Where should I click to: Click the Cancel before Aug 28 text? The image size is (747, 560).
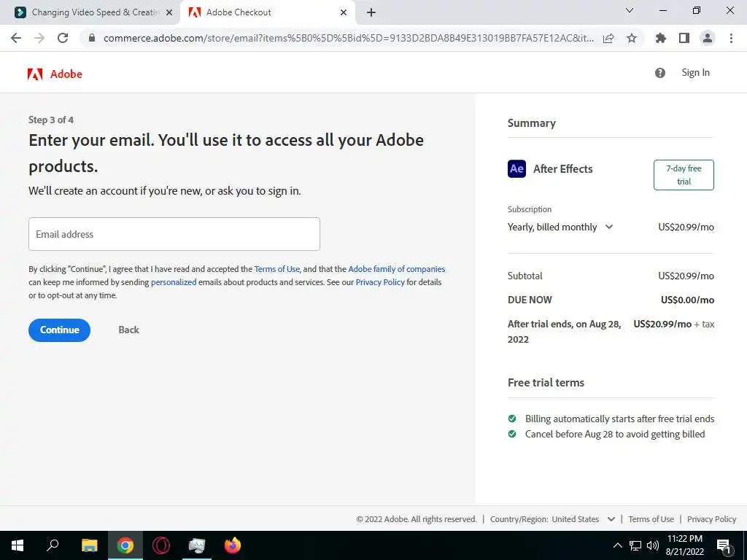tap(614, 435)
